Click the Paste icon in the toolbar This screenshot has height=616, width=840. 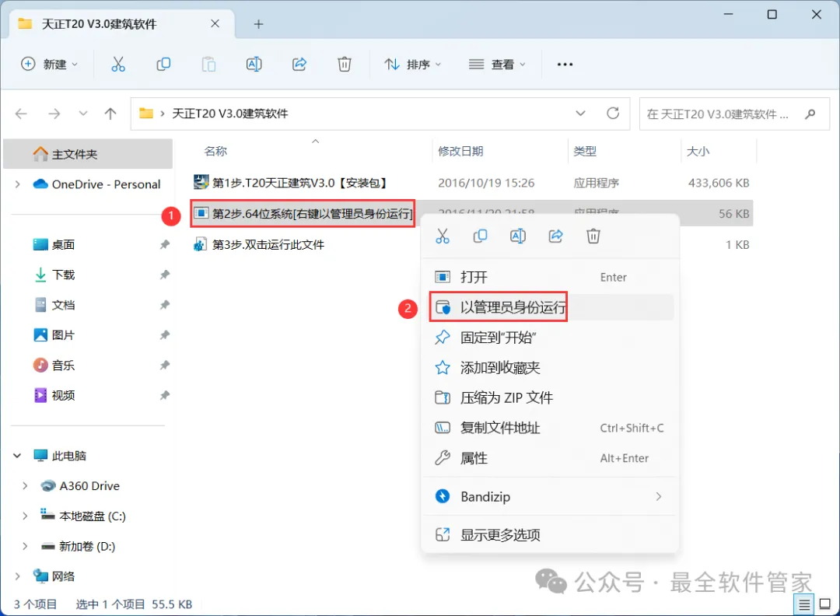tap(208, 65)
